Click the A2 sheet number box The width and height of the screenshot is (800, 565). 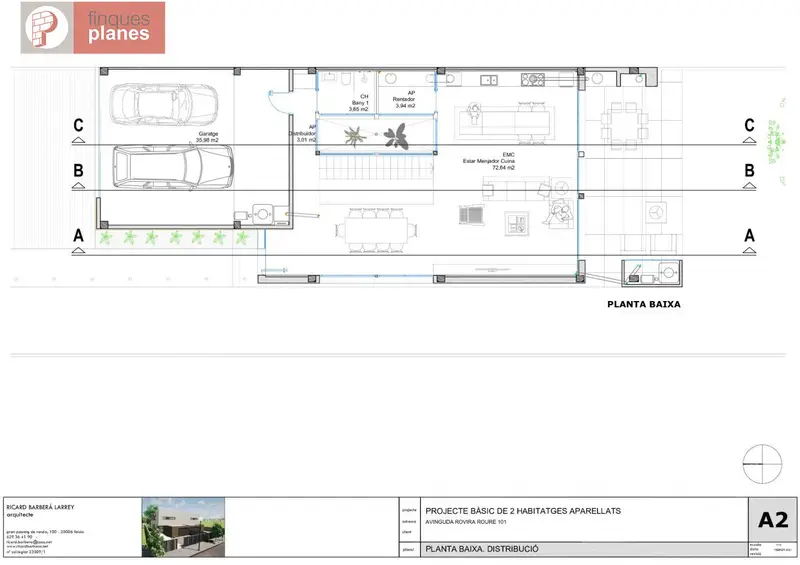(773, 520)
